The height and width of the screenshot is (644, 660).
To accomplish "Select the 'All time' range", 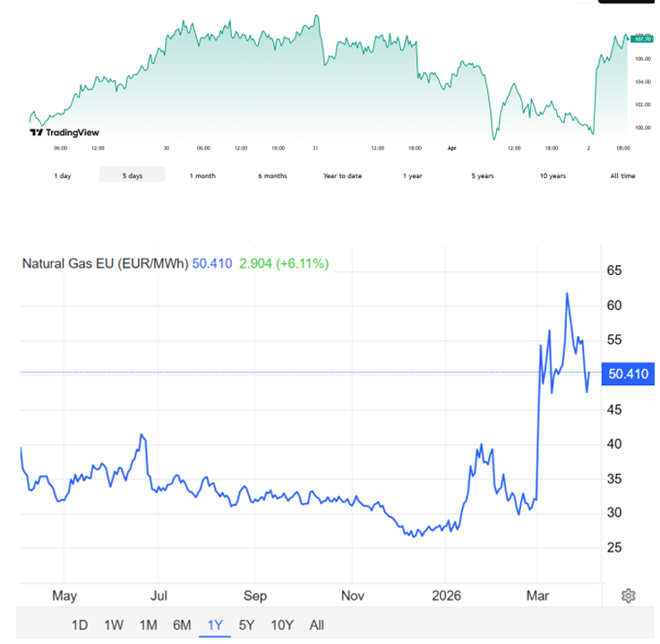I will (x=622, y=176).
